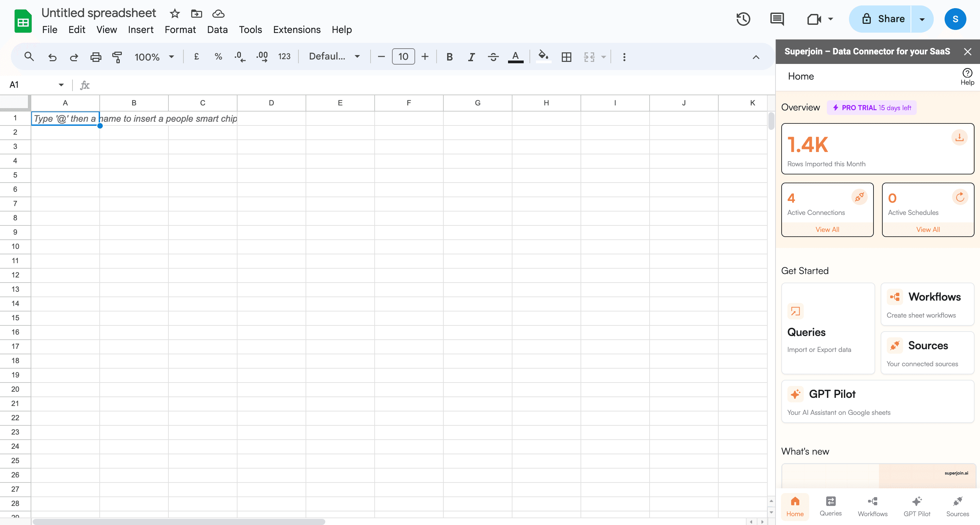Select the Extensions menu item
Screen dimensions: 980x525
(x=296, y=30)
